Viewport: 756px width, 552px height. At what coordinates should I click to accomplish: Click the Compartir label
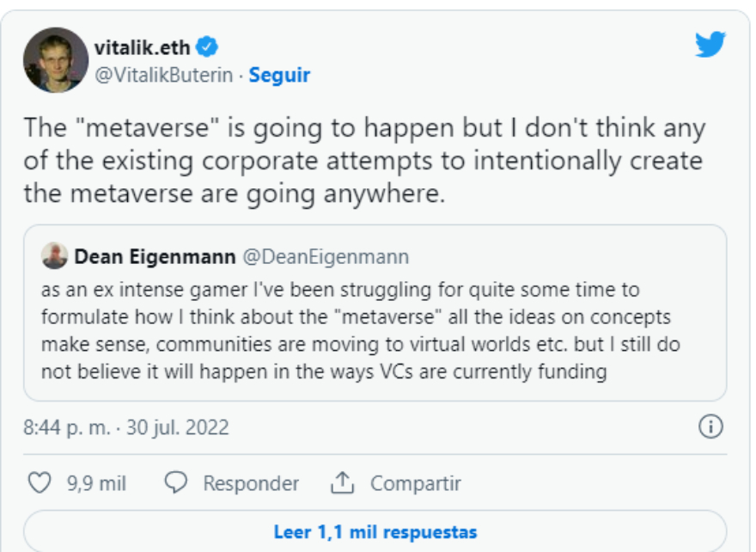pos(416,483)
